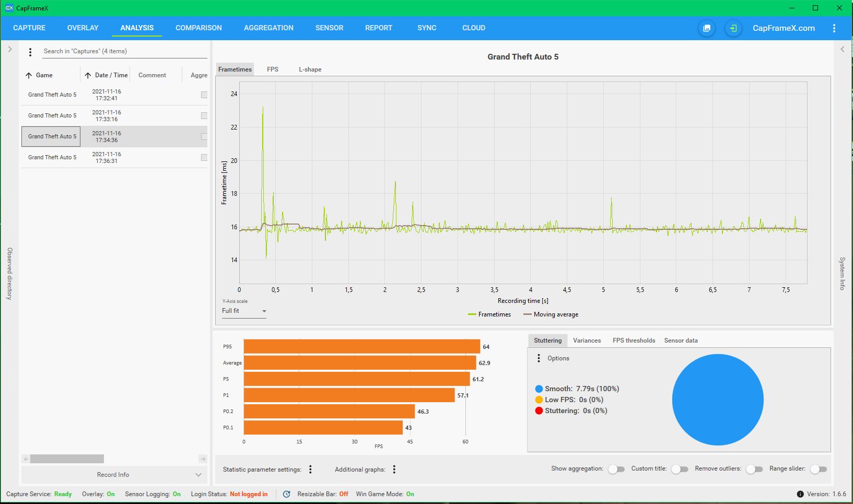Screen dimensions: 853x504
Task: Click the captures horizontal scrollbar thumb
Action: point(67,459)
